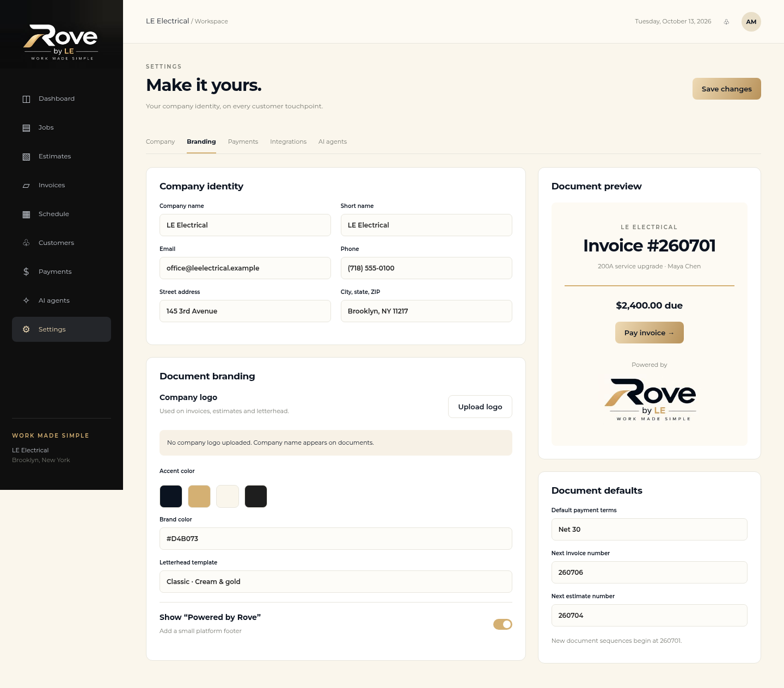
Task: Select the dark navy accent color swatch
Action: 171,496
